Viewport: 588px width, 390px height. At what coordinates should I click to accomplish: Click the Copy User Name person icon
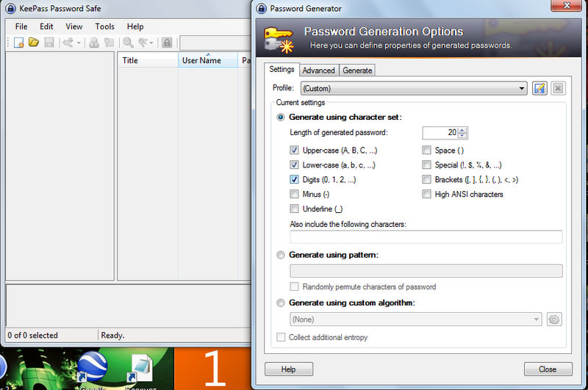94,43
